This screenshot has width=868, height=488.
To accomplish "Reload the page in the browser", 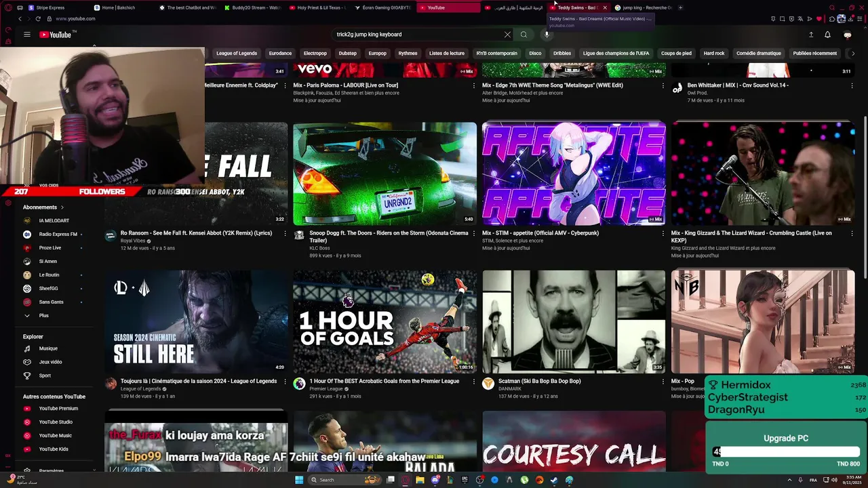I will (38, 19).
